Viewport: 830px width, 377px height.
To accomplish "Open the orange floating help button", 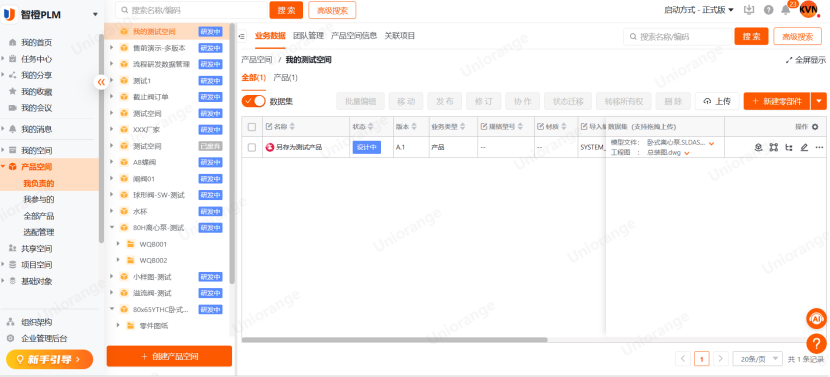I will pyautogui.click(x=816, y=344).
